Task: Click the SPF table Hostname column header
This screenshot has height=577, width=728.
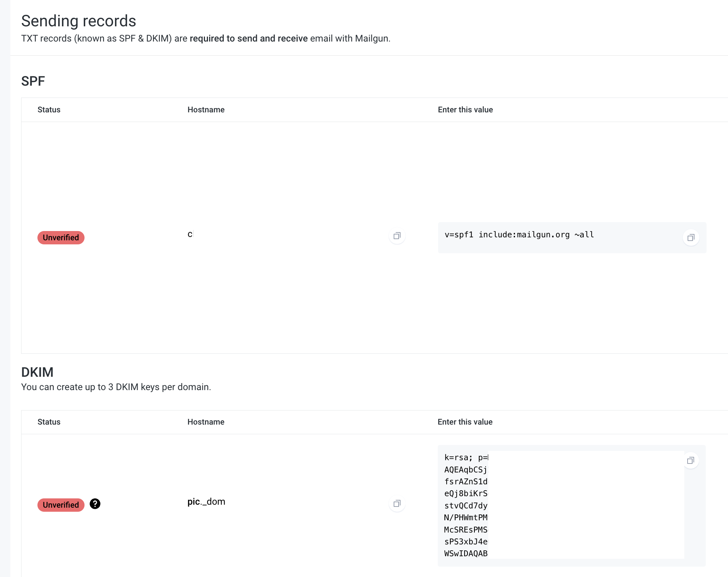Action: pyautogui.click(x=206, y=110)
